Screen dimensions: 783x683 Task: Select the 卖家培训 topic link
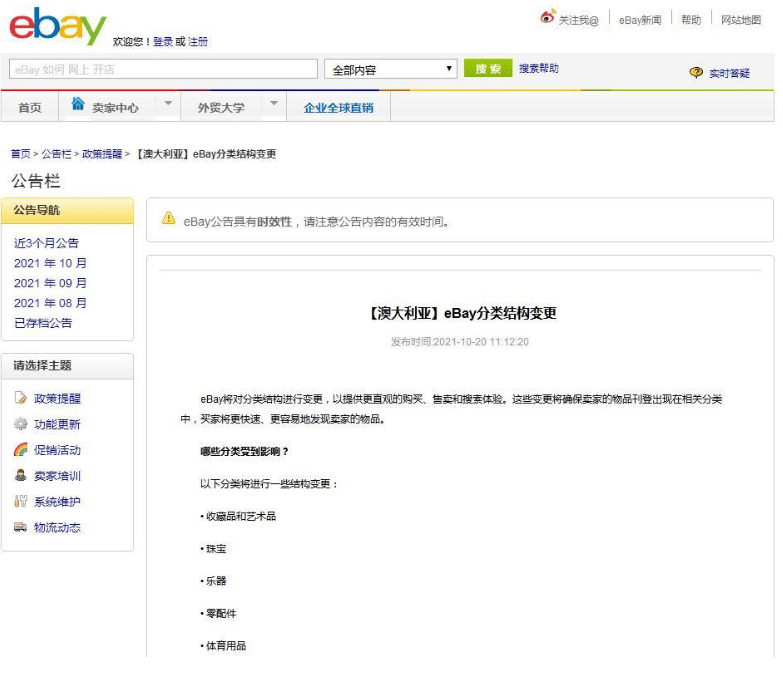coord(57,476)
